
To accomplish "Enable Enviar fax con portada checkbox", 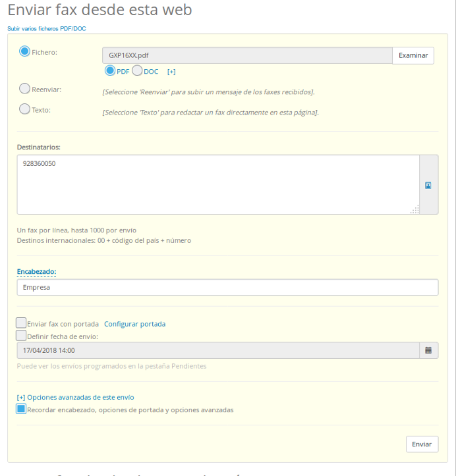I will [x=22, y=323].
